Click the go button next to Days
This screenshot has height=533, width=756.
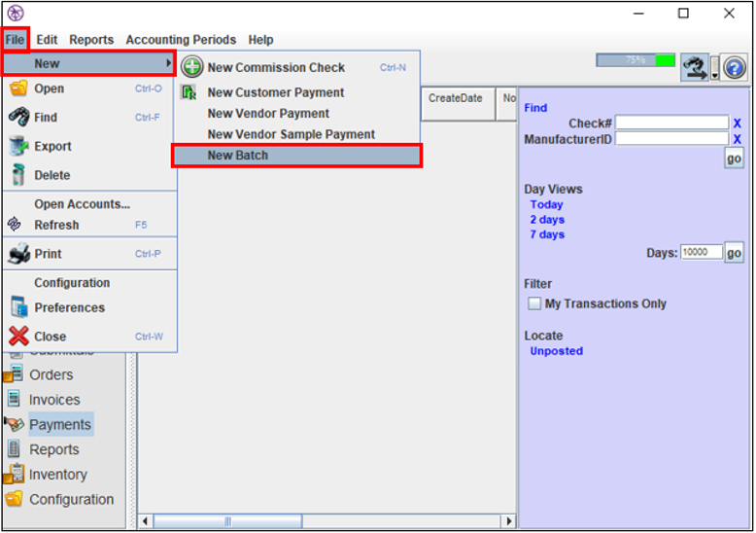coord(734,253)
